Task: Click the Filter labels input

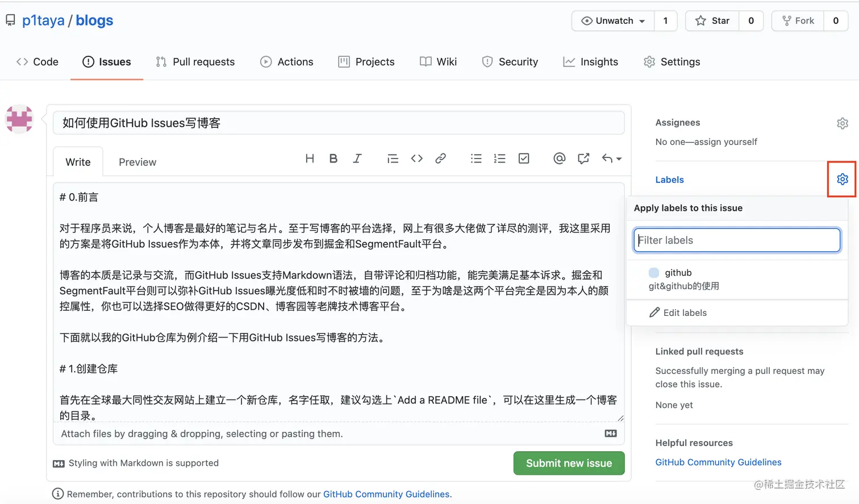Action: coord(737,240)
